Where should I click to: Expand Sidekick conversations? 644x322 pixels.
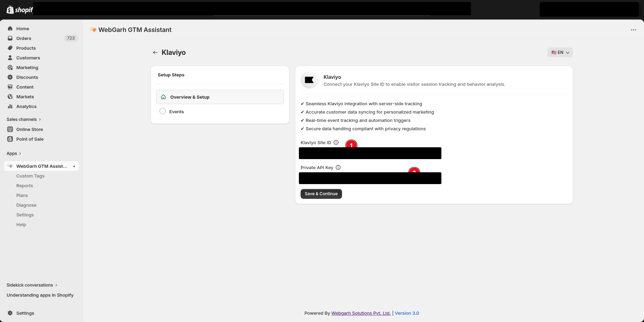(x=32, y=285)
